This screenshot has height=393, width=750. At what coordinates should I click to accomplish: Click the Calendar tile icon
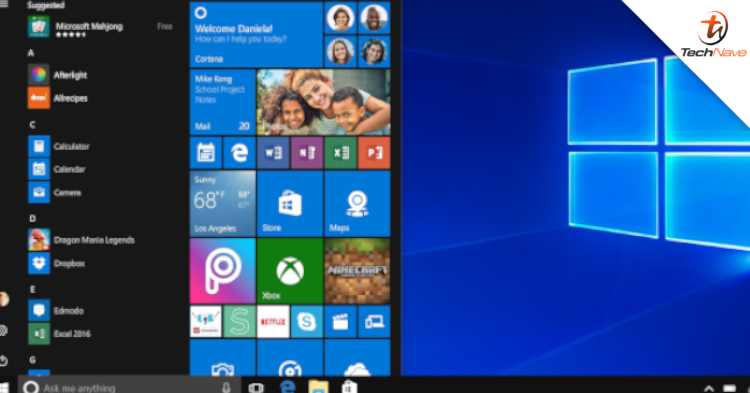[x=206, y=153]
